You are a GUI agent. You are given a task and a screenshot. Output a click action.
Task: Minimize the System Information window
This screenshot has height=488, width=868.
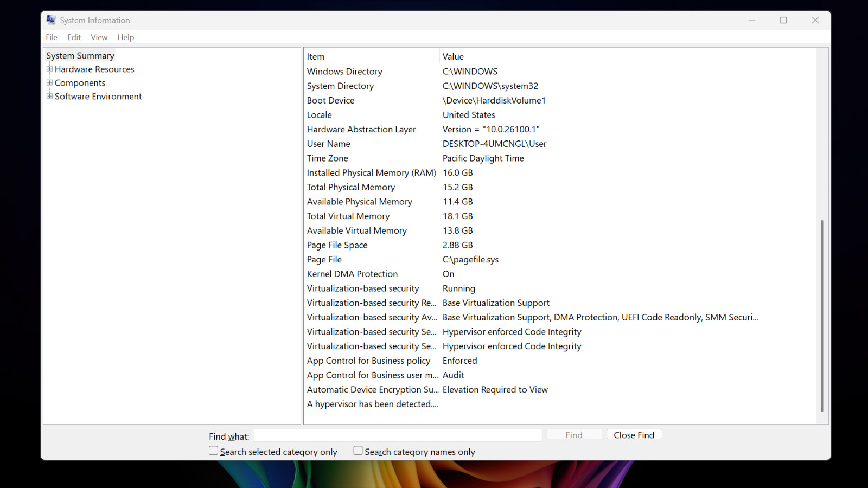tap(752, 20)
